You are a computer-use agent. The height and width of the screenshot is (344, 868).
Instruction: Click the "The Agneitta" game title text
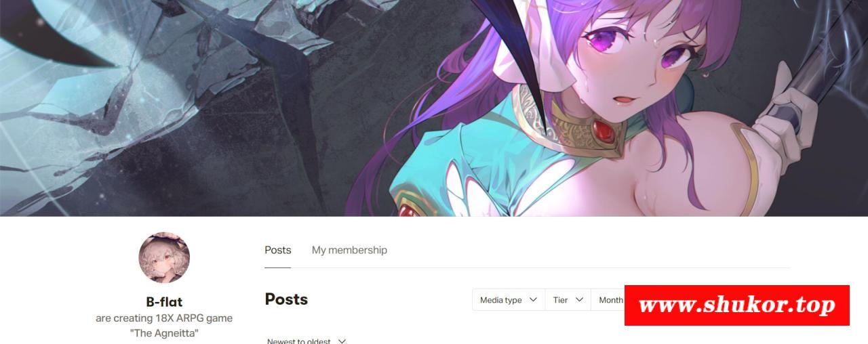[x=164, y=333]
